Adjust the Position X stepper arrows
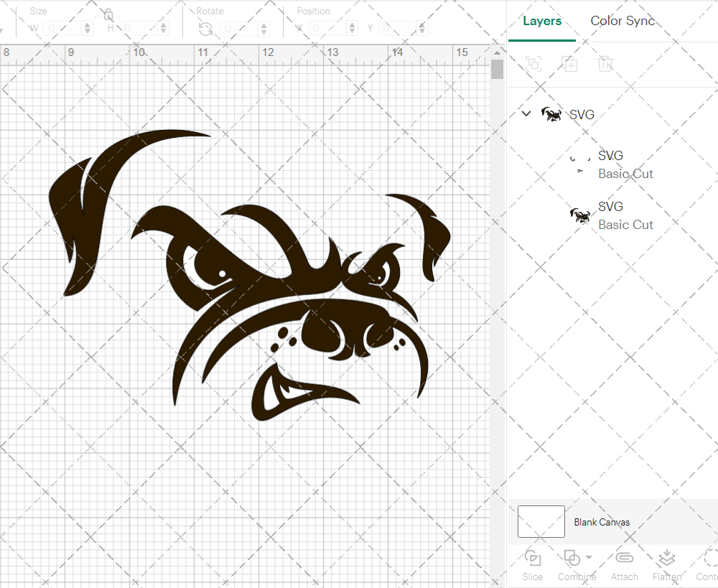Image resolution: width=718 pixels, height=588 pixels. coord(352,29)
